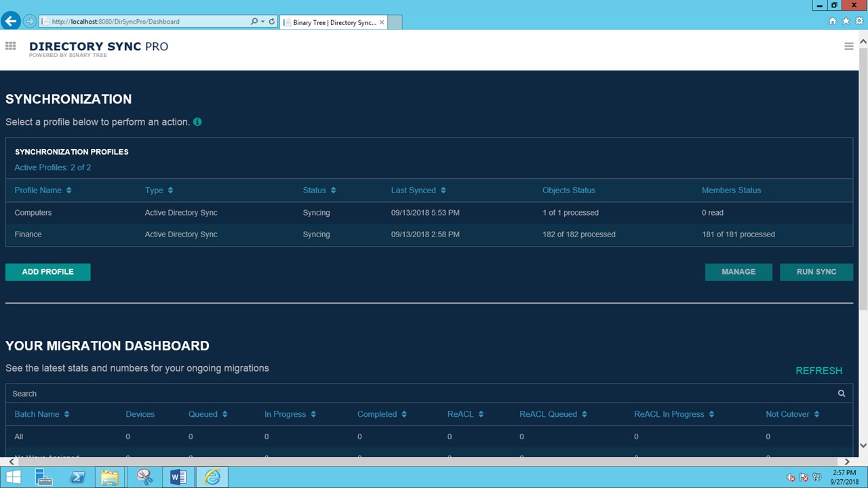Click Active Directory Sync in the Computers row

(181, 213)
